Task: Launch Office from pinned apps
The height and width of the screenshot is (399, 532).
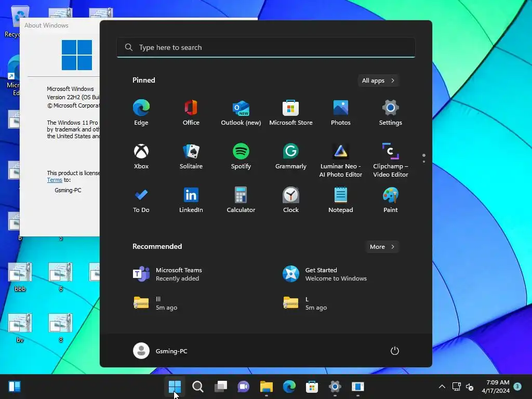Action: (191, 113)
